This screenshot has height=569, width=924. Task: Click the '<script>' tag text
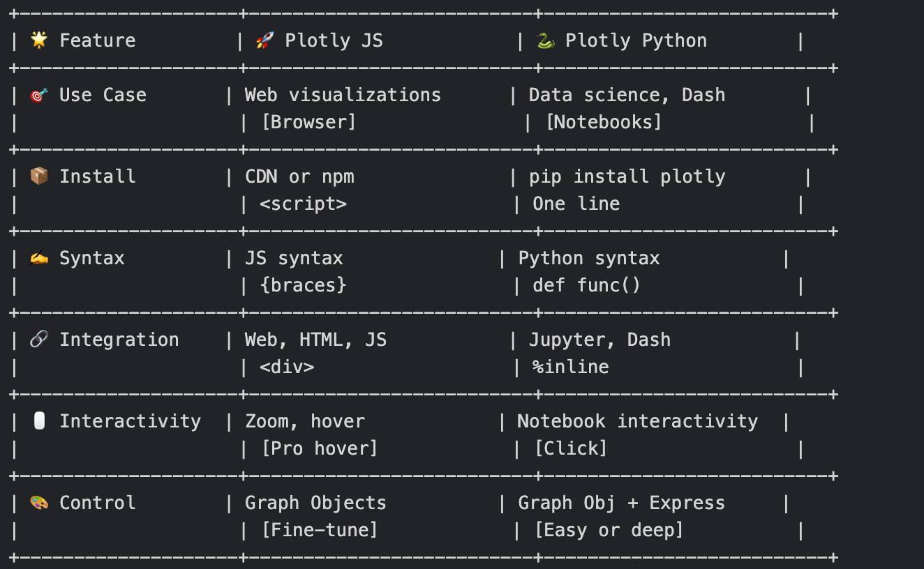click(x=303, y=204)
